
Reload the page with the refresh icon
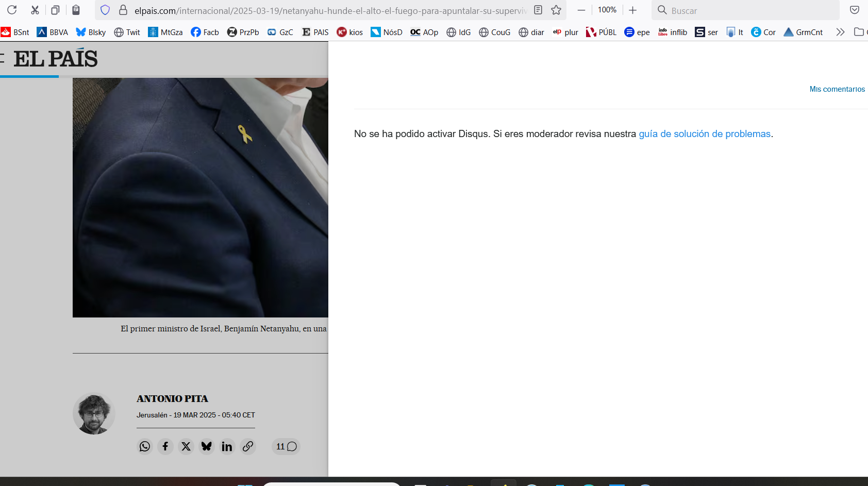pos(12,10)
